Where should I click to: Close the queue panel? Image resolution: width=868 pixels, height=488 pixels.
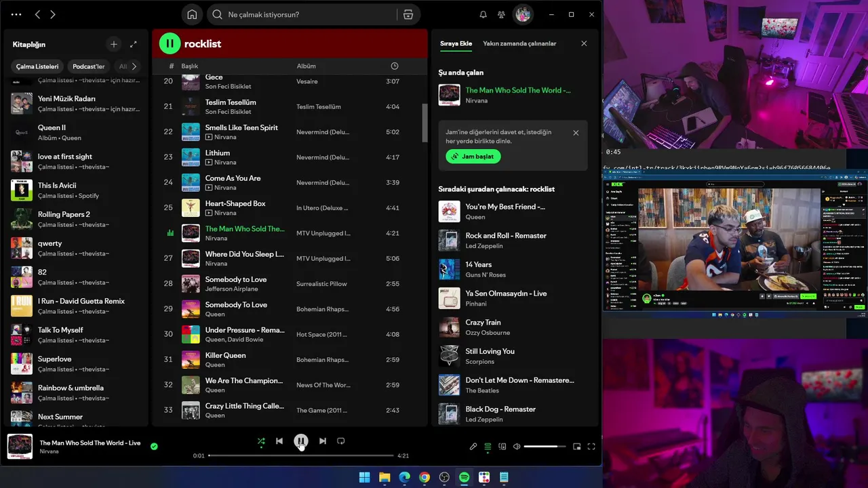click(584, 43)
